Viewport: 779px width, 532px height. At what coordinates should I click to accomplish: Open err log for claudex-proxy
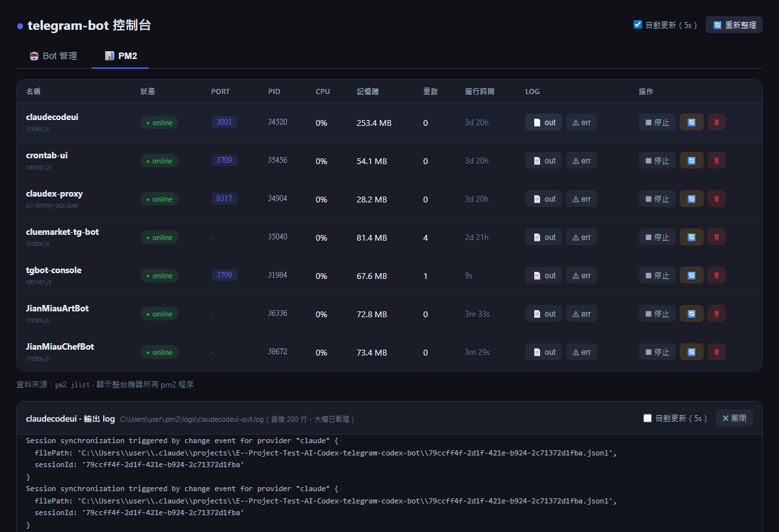[x=582, y=199]
